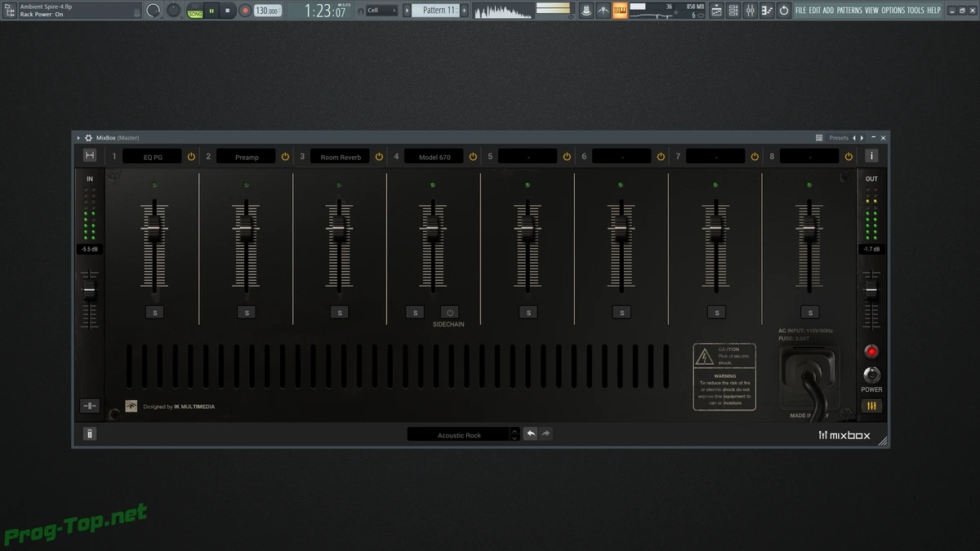The height and width of the screenshot is (551, 980).
Task: Open MixBox plugin options arrow menu
Action: coord(79,138)
